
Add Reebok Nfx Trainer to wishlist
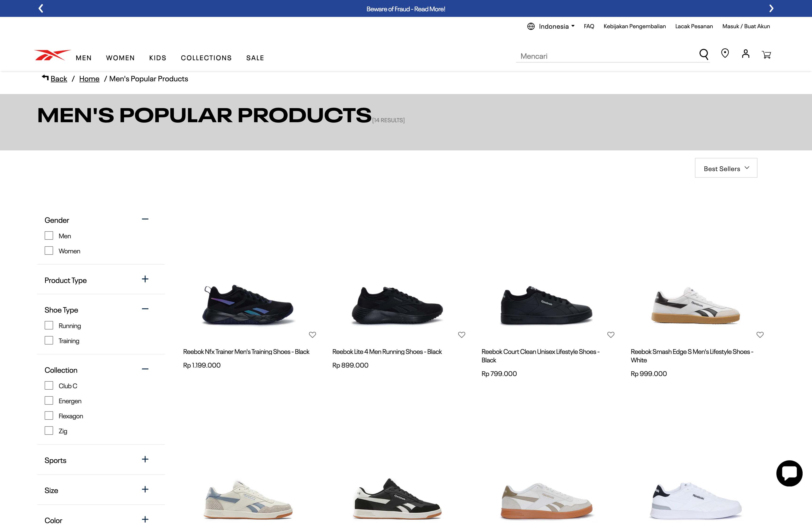pos(312,335)
